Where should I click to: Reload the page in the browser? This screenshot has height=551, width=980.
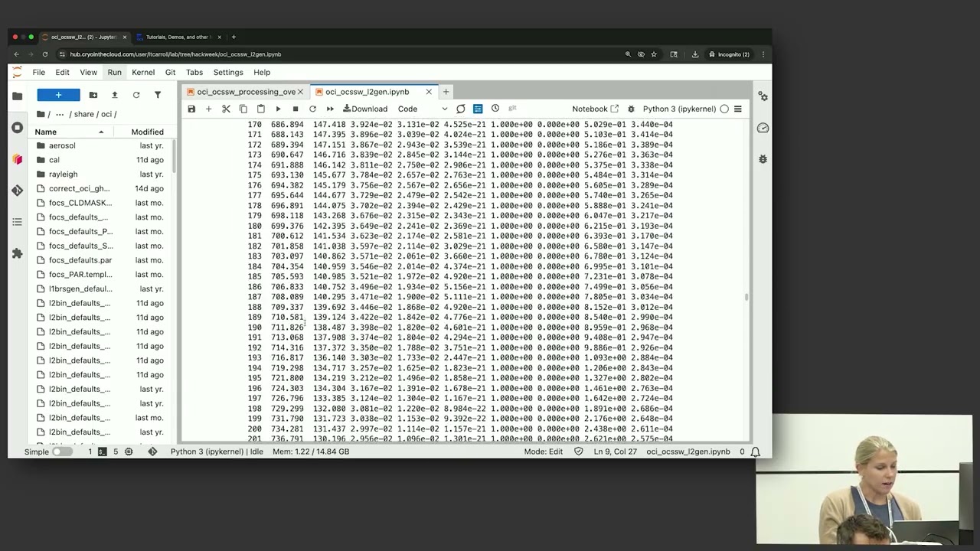coord(45,54)
